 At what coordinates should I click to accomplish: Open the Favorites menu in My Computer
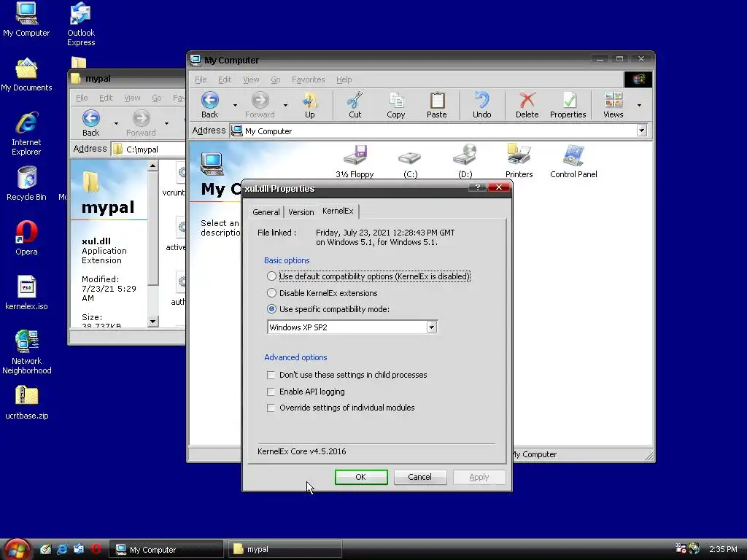click(309, 79)
